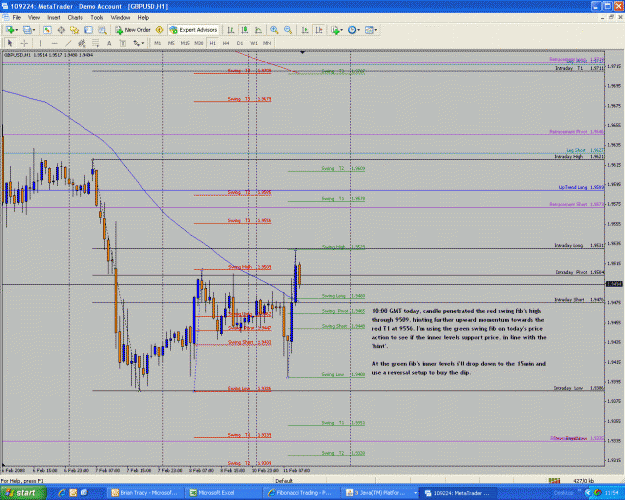
Task: Click the chart shift triangle marker
Action: (x=303, y=52)
